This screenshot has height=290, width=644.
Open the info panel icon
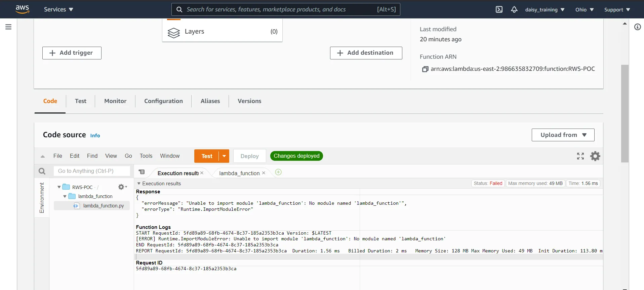638,27
